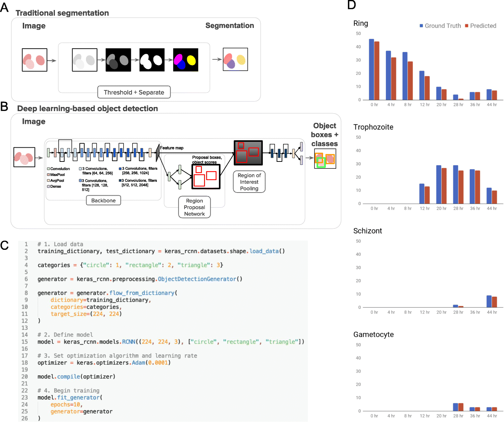This screenshot has height=422, width=504.
Task: Click 'ObjectDetectionGenerator' on code line 6
Action: coord(197,279)
